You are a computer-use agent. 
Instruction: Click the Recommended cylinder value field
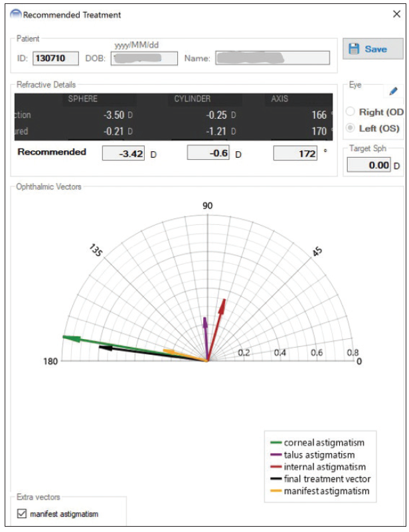pyautogui.click(x=210, y=154)
